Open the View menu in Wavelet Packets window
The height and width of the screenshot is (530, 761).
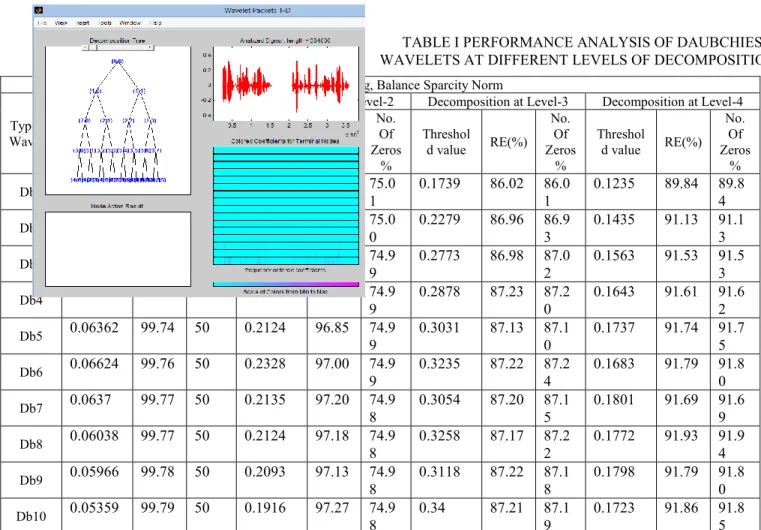coord(61,23)
